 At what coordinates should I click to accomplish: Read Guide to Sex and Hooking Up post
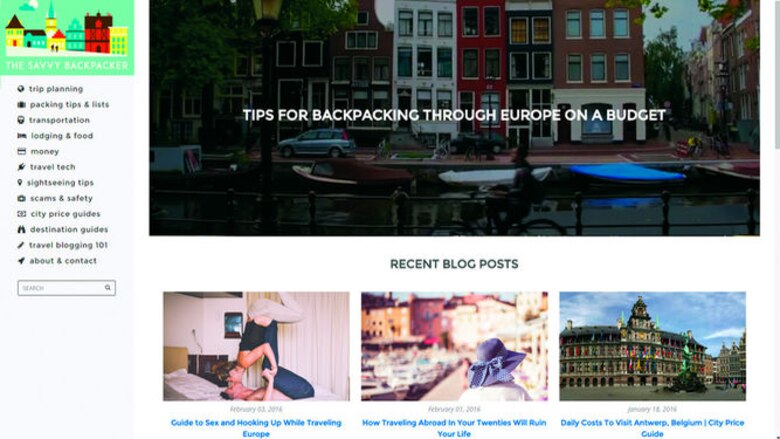coord(256,428)
